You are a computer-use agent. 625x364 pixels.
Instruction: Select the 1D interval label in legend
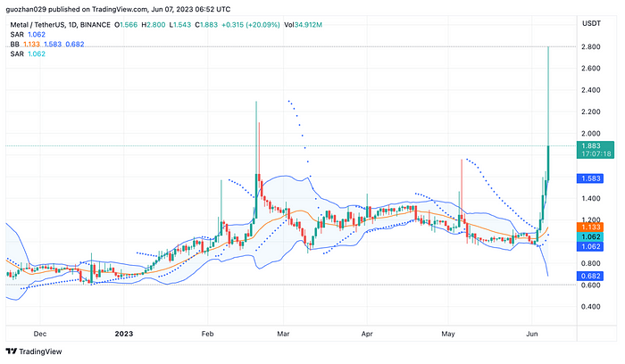point(72,25)
